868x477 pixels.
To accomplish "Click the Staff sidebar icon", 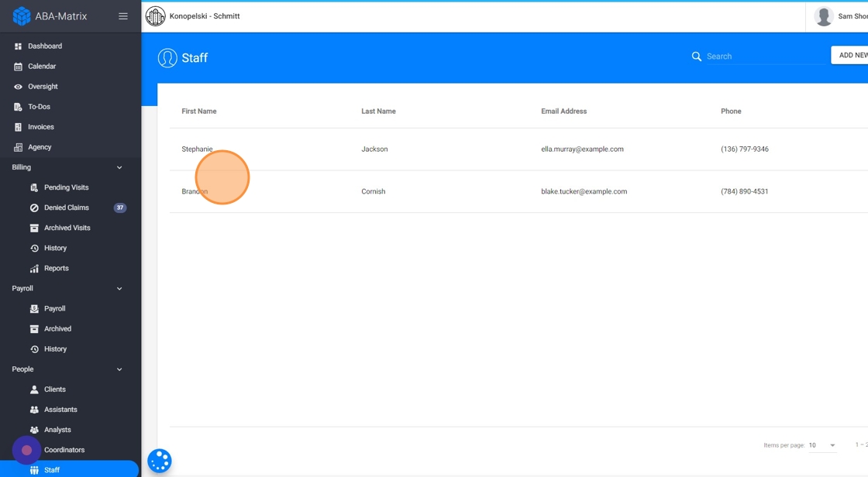I will (x=34, y=470).
